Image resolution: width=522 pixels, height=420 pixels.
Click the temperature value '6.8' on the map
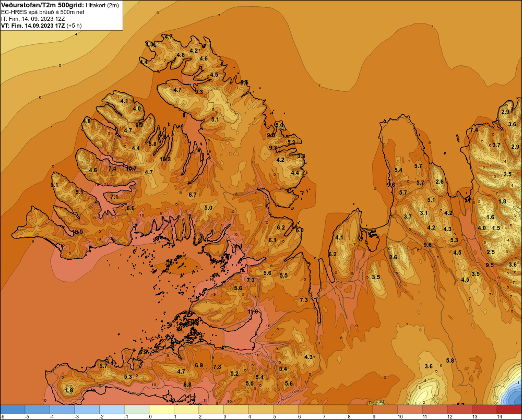pos(187,385)
